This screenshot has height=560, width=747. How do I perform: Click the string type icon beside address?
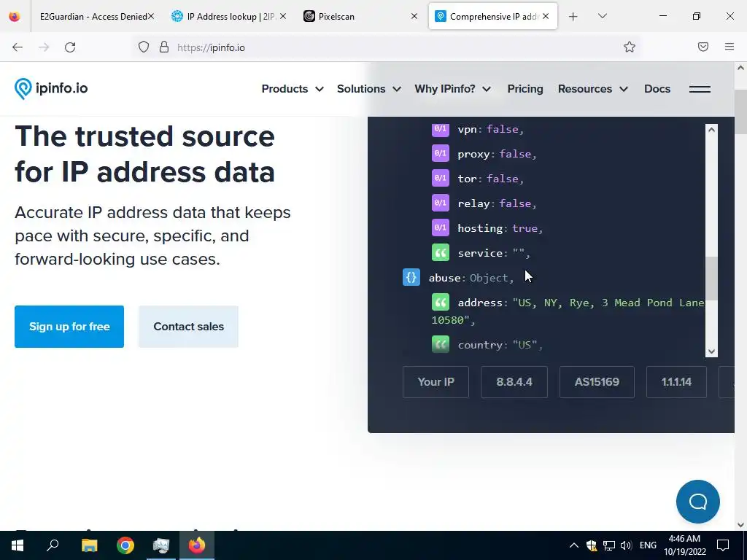(440, 302)
